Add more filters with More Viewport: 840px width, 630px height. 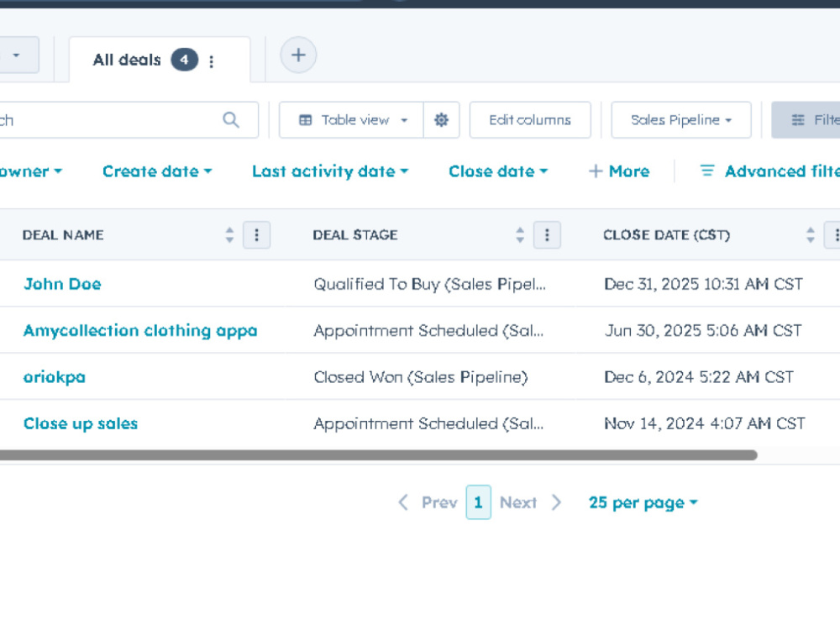(619, 171)
